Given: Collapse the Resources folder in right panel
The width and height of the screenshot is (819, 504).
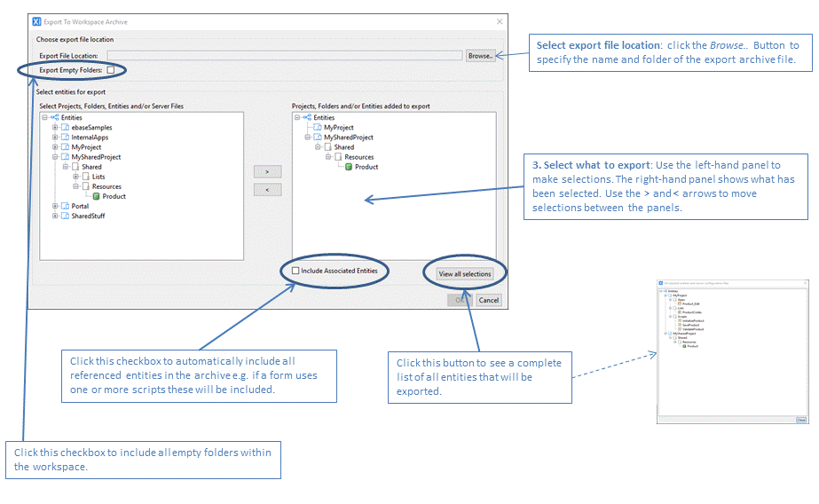Looking at the screenshot, I should pyautogui.click(x=328, y=157).
